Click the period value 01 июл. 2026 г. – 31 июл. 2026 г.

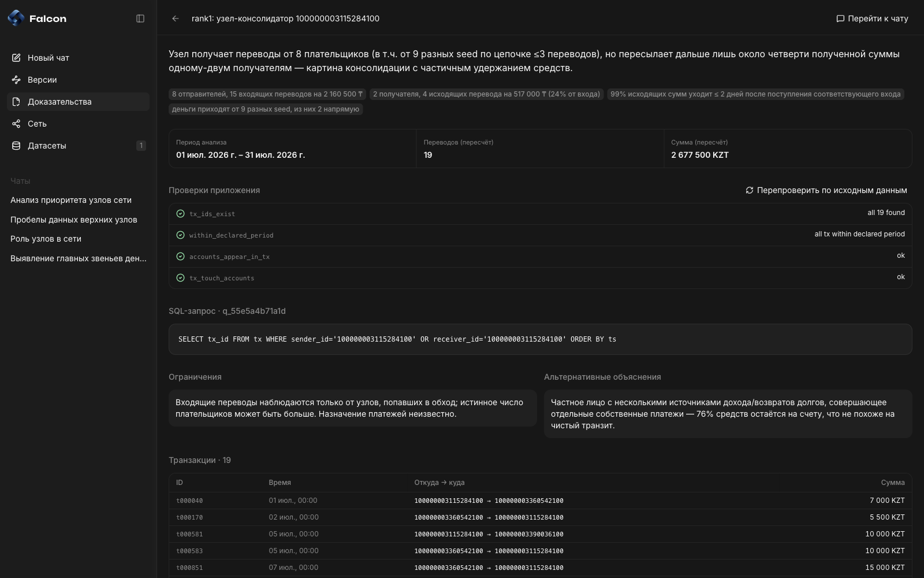[x=240, y=155]
